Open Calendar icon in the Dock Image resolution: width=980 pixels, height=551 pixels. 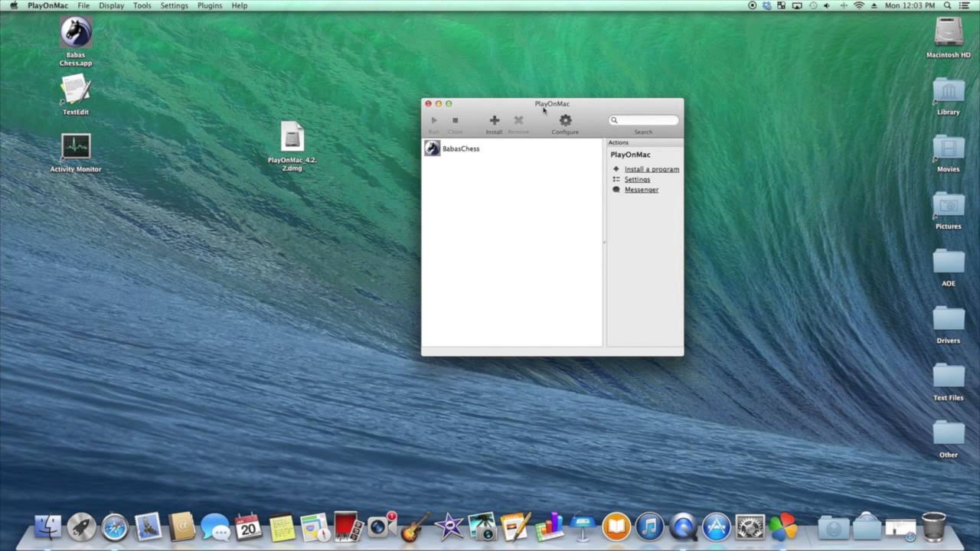point(248,527)
